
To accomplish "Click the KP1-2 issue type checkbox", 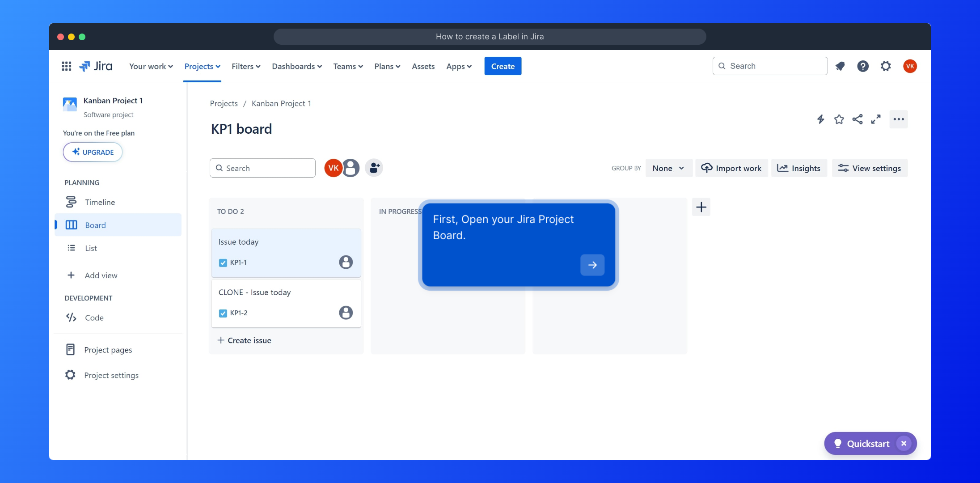I will point(223,313).
